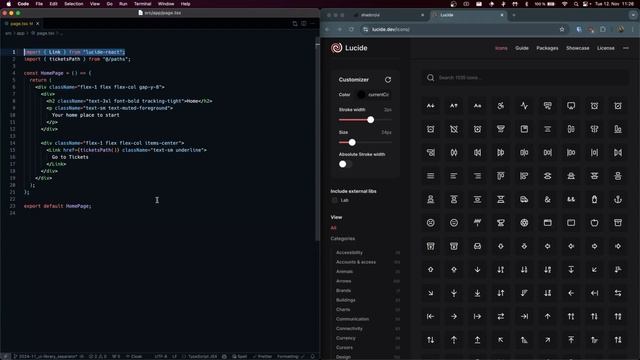Select the arrow-up-left diagonal icon
640x360 pixels.
(x=501, y=340)
